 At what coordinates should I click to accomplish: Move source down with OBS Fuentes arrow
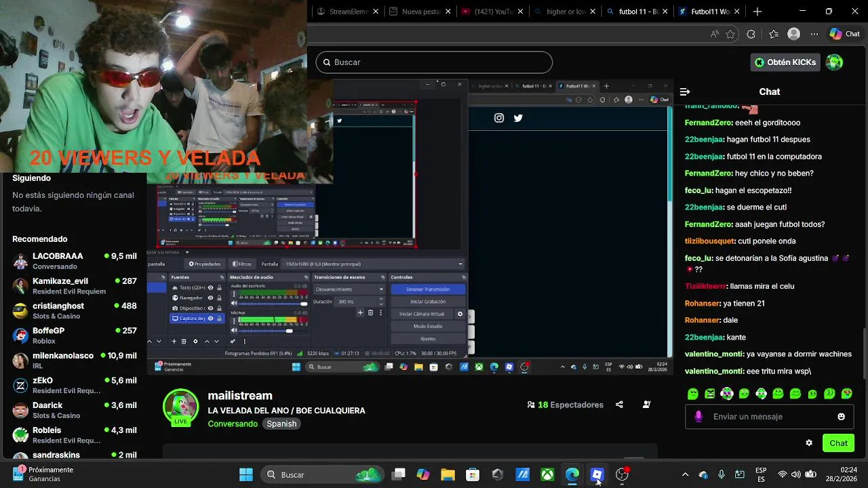point(216,341)
